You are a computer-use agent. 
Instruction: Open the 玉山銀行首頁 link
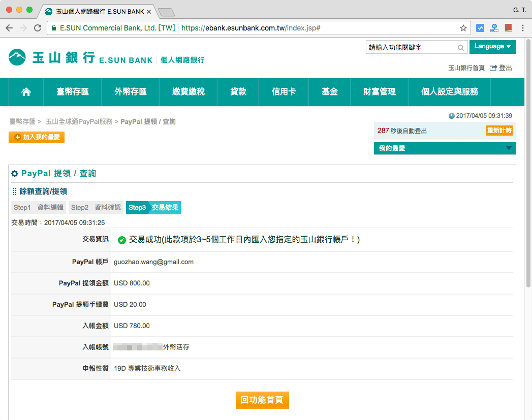(465, 67)
